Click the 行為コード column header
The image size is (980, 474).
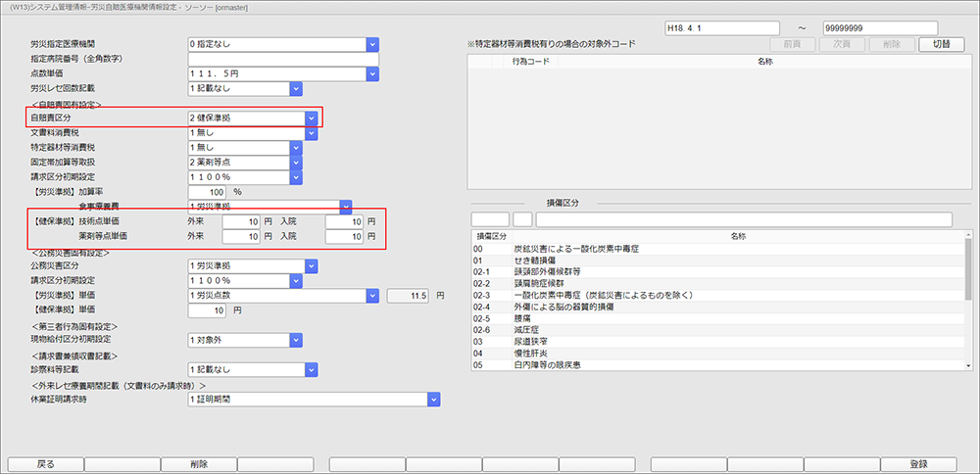[531, 61]
